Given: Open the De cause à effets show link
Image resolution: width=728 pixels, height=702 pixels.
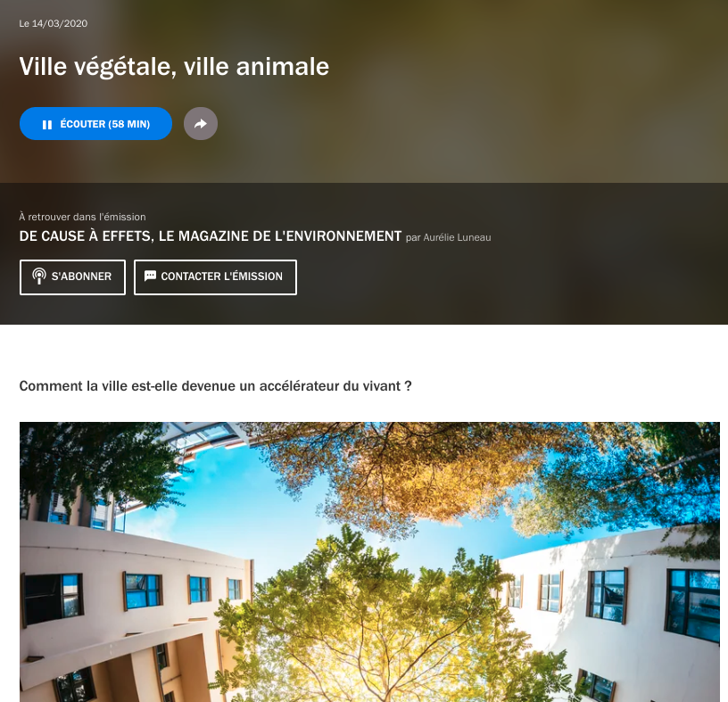Looking at the screenshot, I should pyautogui.click(x=211, y=236).
